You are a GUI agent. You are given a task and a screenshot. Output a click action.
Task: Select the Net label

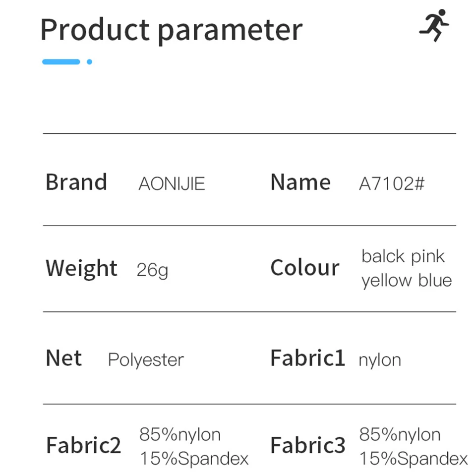coord(63,358)
